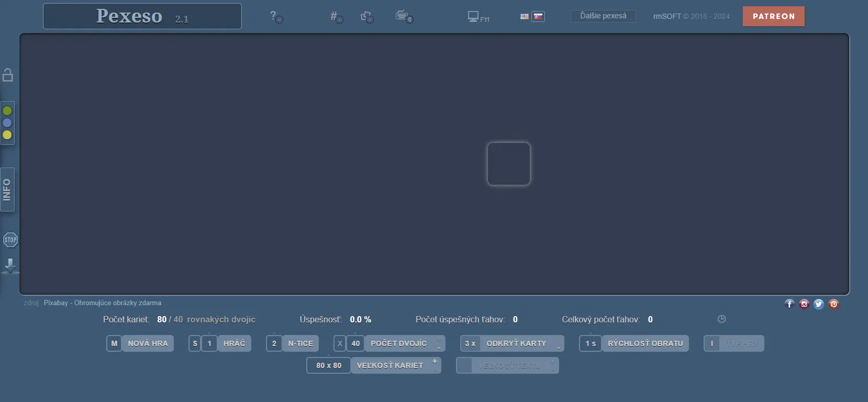The image size is (868, 402).
Task: Click the download arrow icon on sidebar
Action: tap(10, 265)
